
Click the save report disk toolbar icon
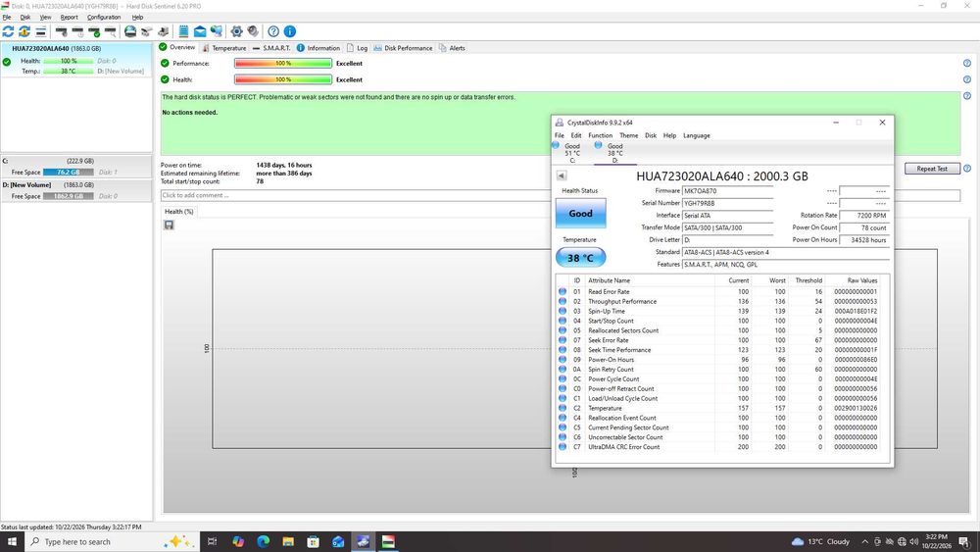pos(163,31)
